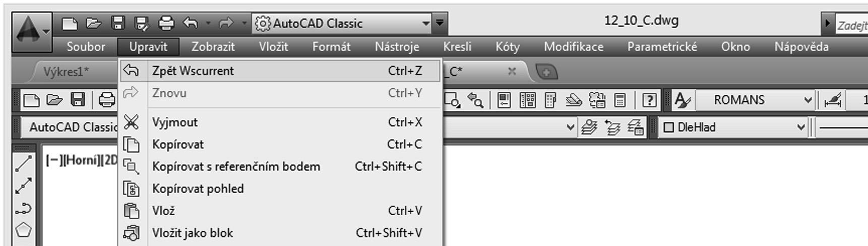
Task: Open the AutoCAD application menu logo
Action: (30, 31)
